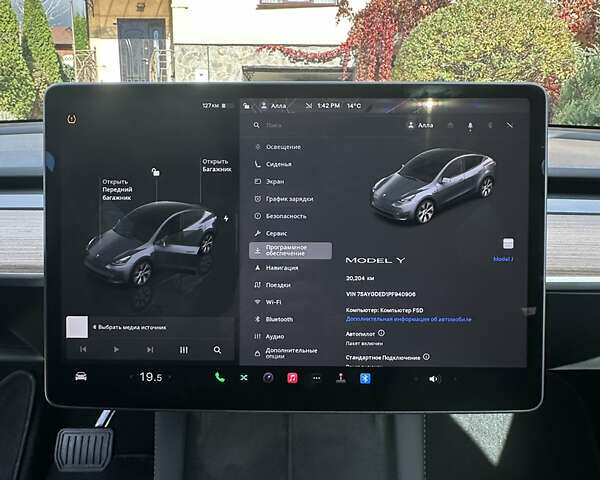Open the media equalizer bars icon
Viewport: 600px width, 480px height.
pos(184,350)
